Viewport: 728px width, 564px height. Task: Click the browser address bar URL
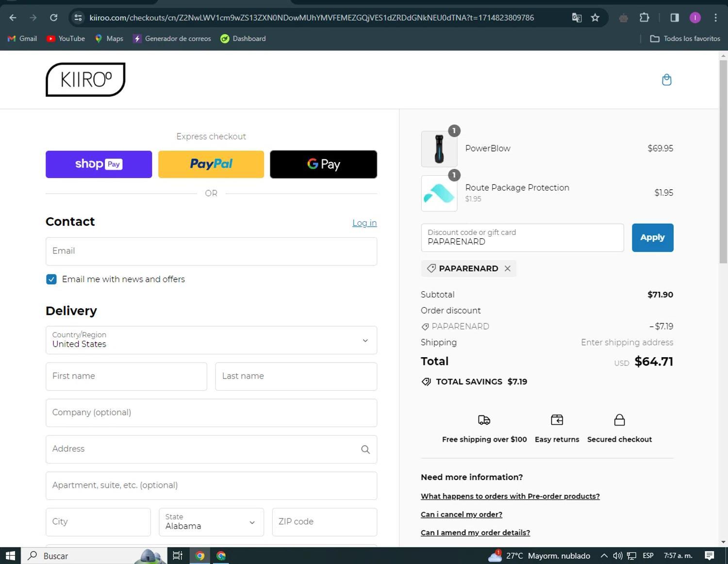[312, 18]
